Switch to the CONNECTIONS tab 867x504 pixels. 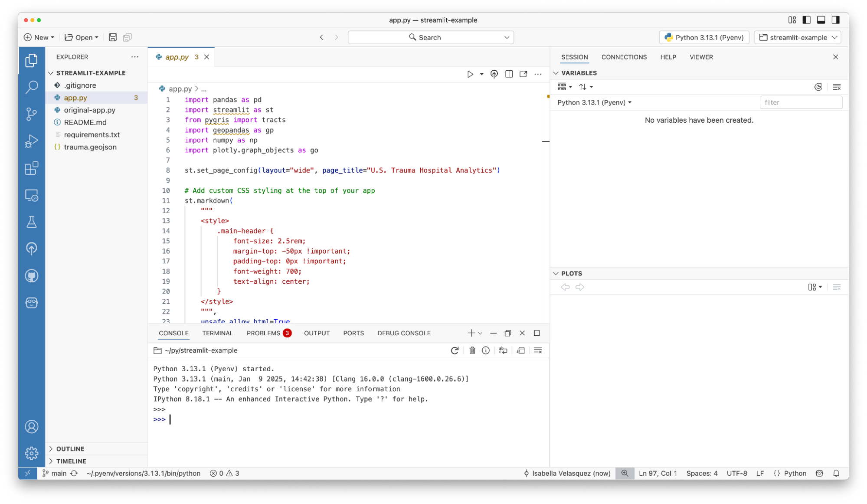click(x=624, y=57)
